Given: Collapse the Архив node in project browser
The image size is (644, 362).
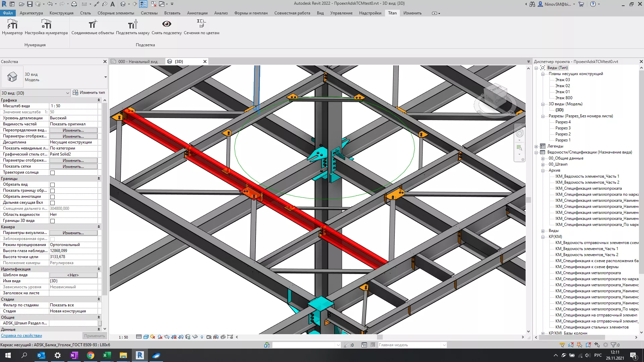Looking at the screenshot, I should point(542,170).
